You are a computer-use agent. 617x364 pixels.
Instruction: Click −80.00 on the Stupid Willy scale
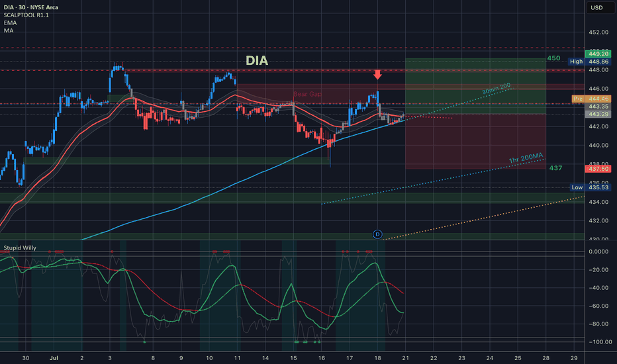(598, 324)
